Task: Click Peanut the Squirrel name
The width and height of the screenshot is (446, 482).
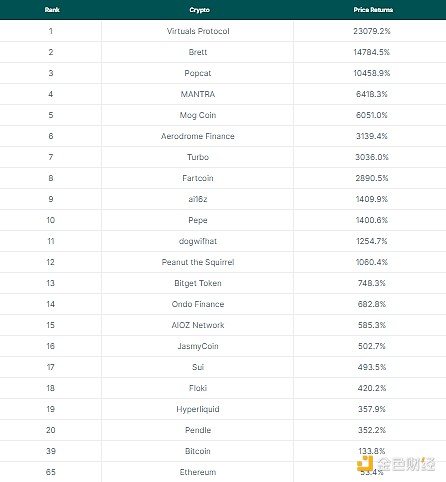Action: (x=198, y=262)
